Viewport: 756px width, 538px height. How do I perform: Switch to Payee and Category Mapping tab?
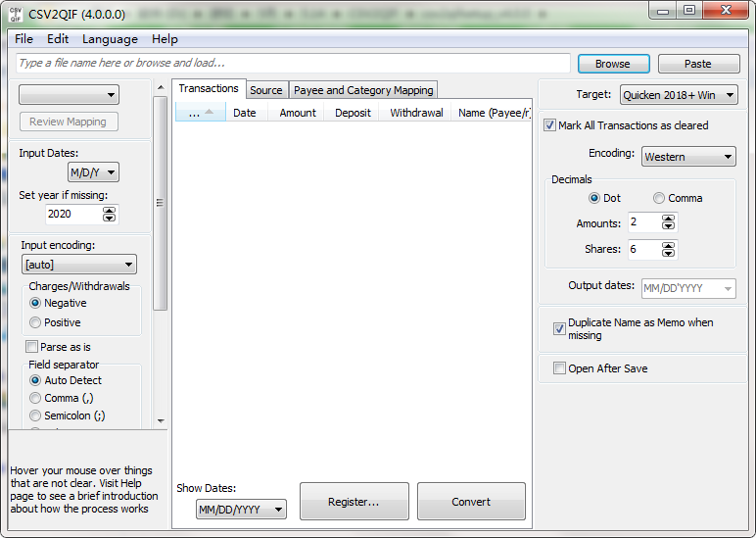[x=363, y=90]
